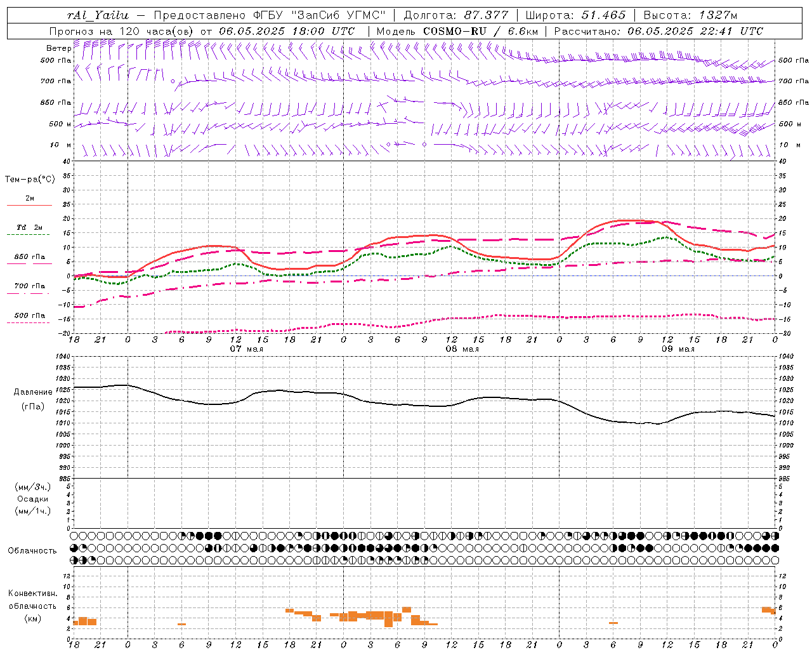The width and height of the screenshot is (812, 650).
Task: Click the (км) unit label for convective cloud
Action: coord(33,618)
